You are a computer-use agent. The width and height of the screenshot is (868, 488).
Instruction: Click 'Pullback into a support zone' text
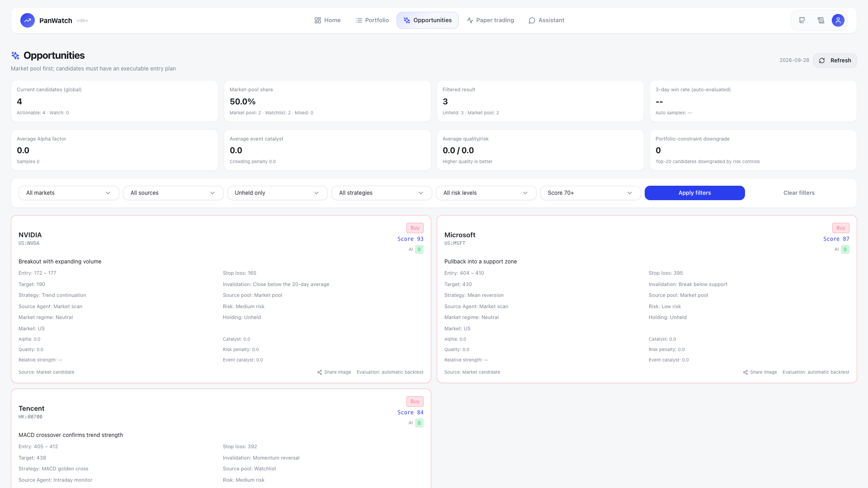pos(481,262)
